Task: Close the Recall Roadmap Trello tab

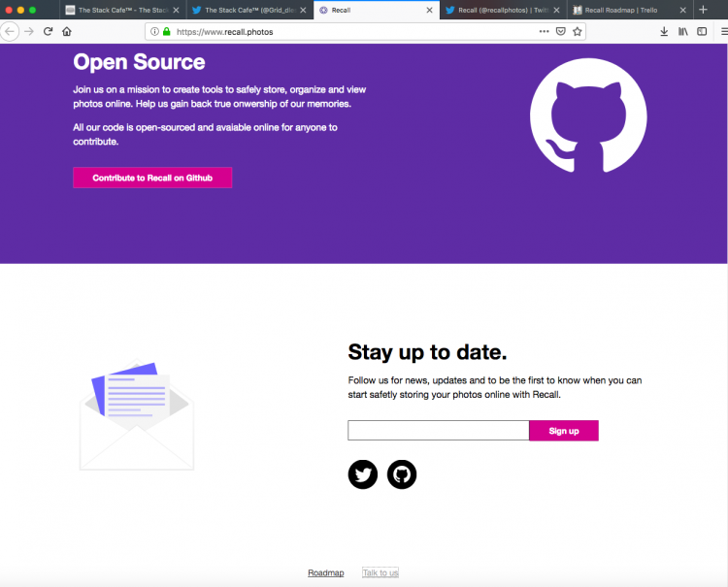Action: [x=683, y=10]
